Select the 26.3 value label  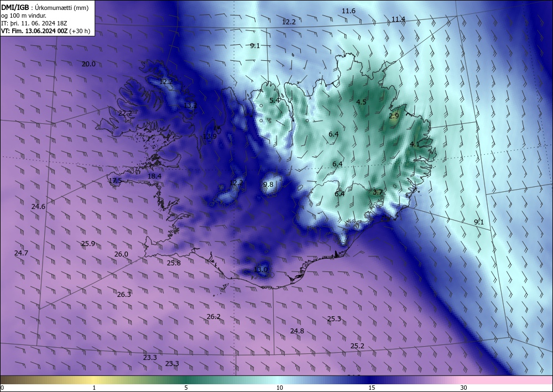124,294
